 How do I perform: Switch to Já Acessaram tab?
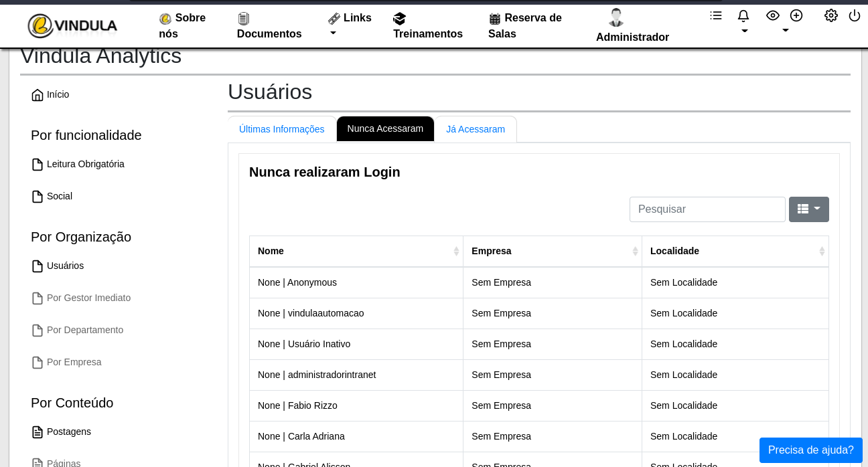475,129
